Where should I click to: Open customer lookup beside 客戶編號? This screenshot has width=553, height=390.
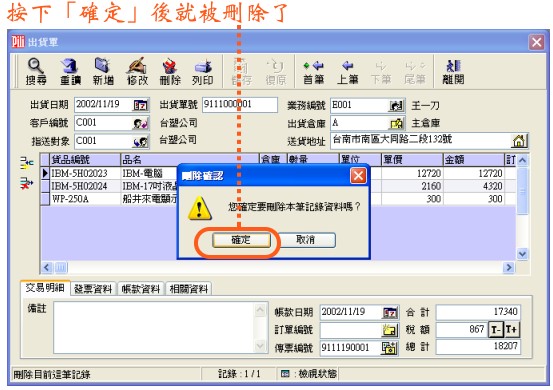coord(141,123)
